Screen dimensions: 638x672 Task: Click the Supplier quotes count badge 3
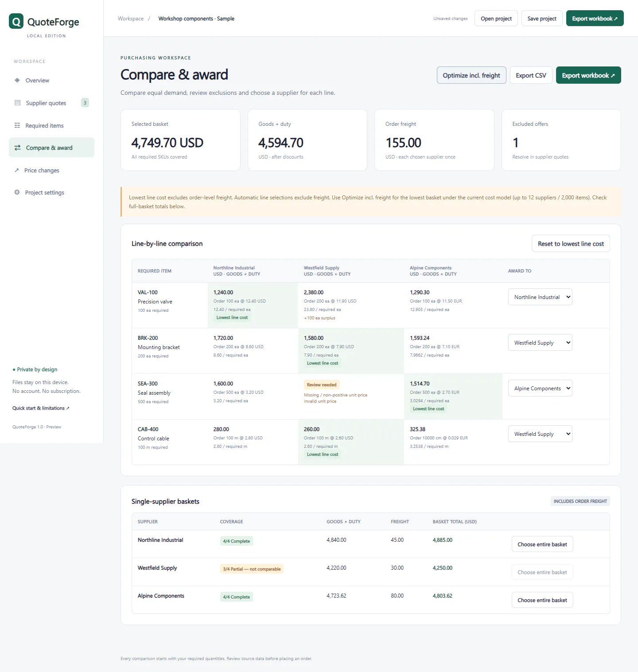(x=85, y=103)
